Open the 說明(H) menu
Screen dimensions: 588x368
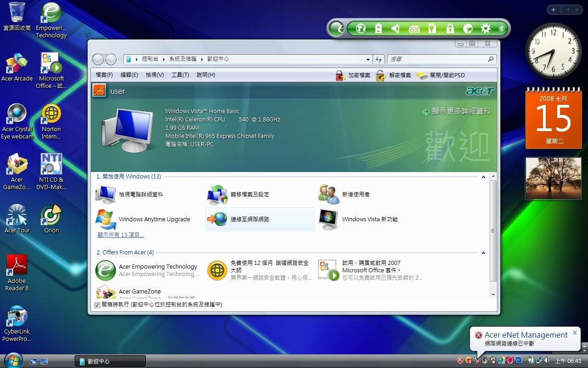(206, 75)
